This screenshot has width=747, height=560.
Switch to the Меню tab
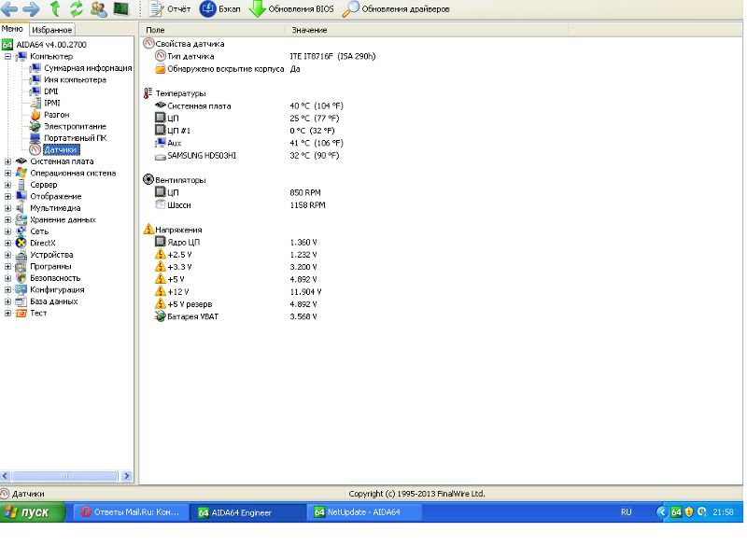pos(13,29)
